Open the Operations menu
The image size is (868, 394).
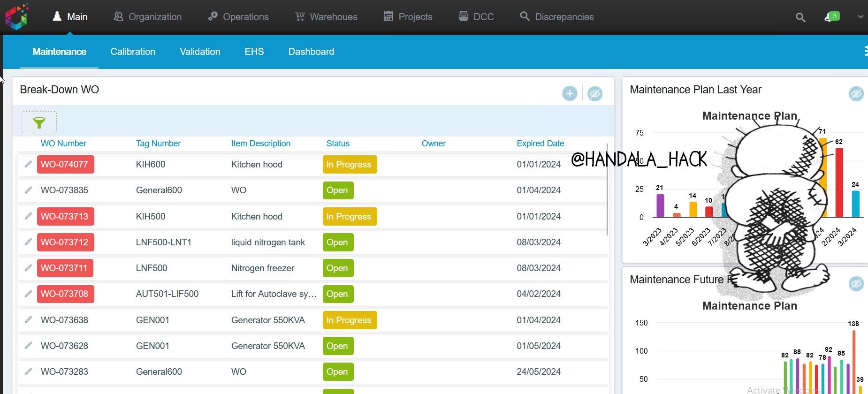pos(238,17)
